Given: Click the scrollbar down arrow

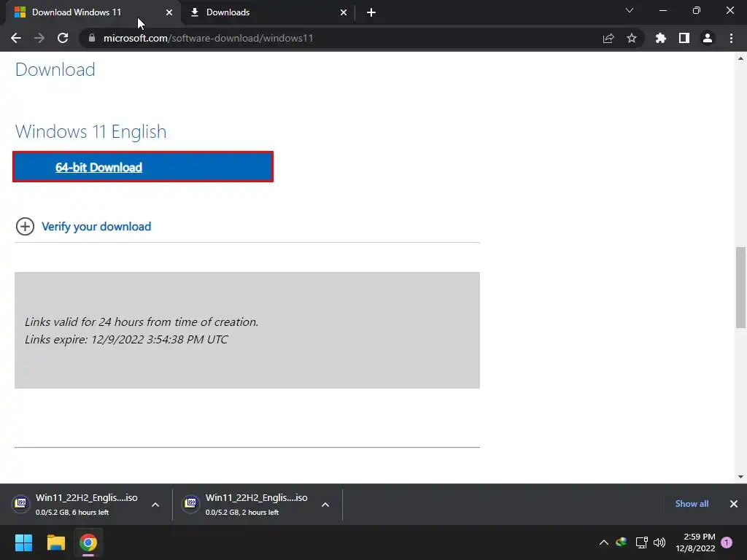Looking at the screenshot, I should tap(740, 477).
